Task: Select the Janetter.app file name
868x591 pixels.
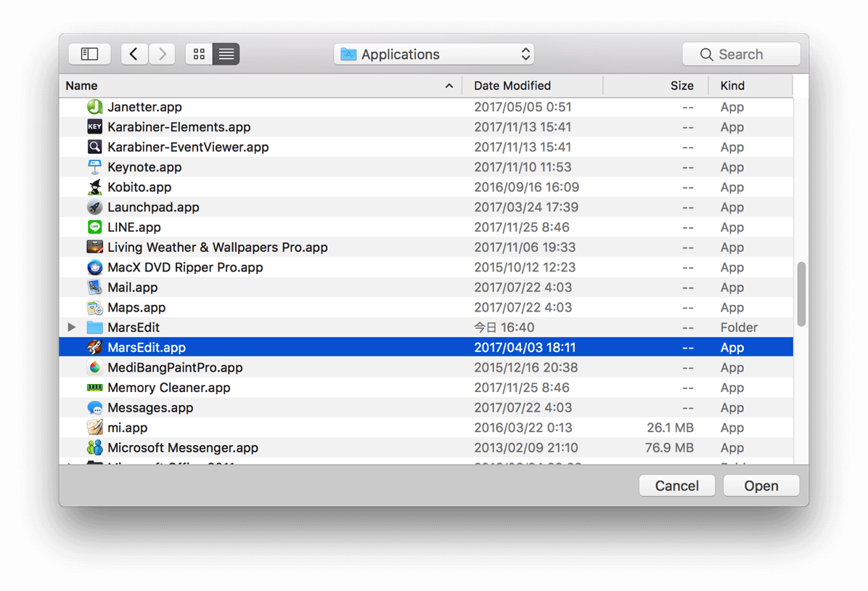Action: (144, 107)
